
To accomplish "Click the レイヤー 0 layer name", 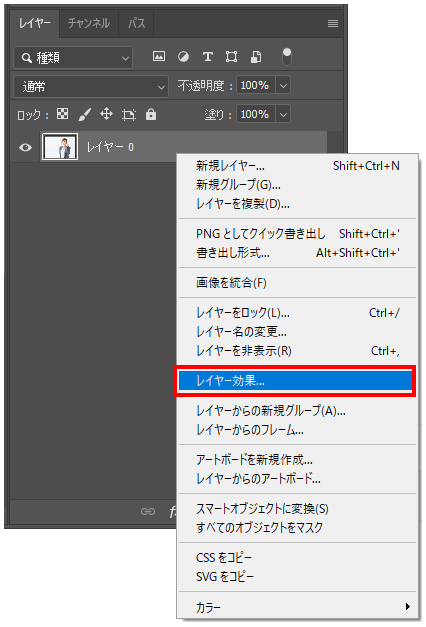I will point(110,147).
